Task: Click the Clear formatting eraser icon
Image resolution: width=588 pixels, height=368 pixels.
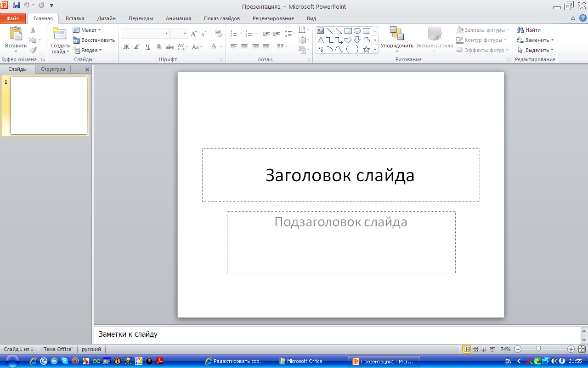Action: (x=219, y=34)
